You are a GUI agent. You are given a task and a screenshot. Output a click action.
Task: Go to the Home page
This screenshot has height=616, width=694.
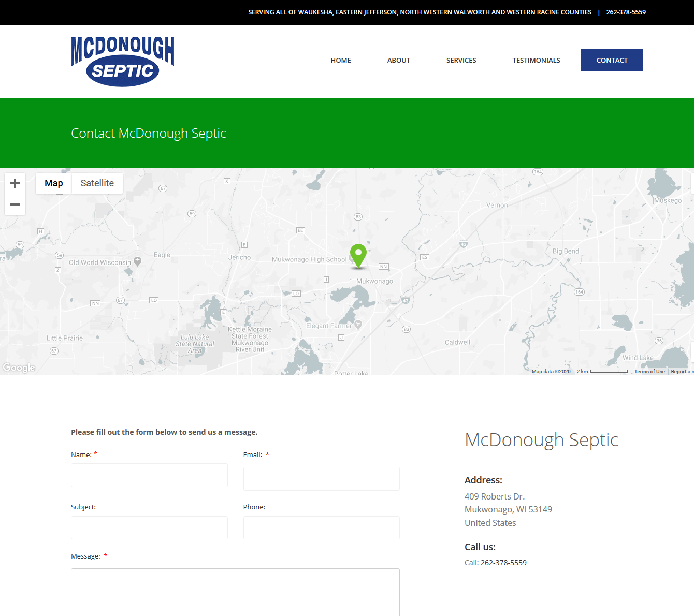341,60
